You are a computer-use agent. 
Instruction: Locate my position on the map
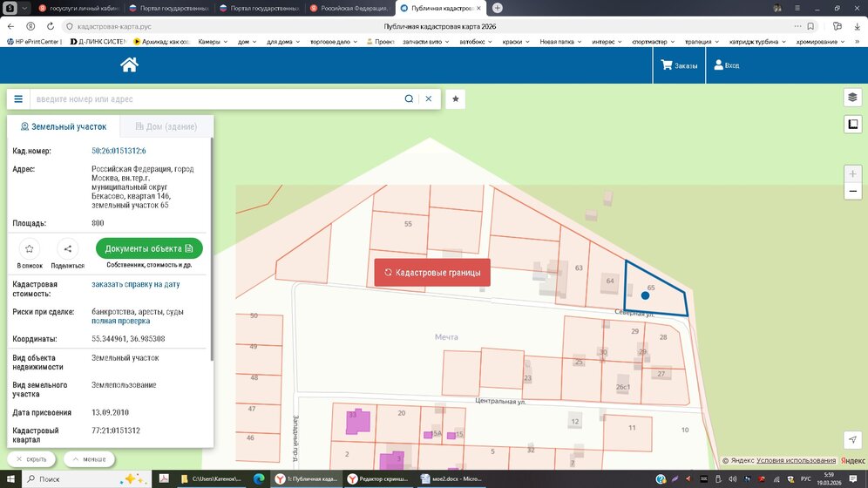(852, 440)
